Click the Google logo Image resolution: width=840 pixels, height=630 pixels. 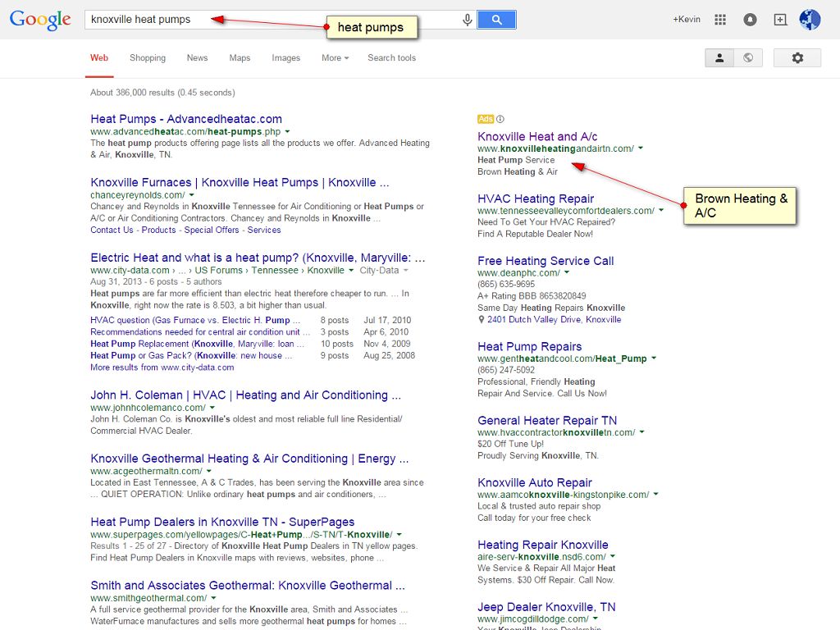tap(40, 20)
